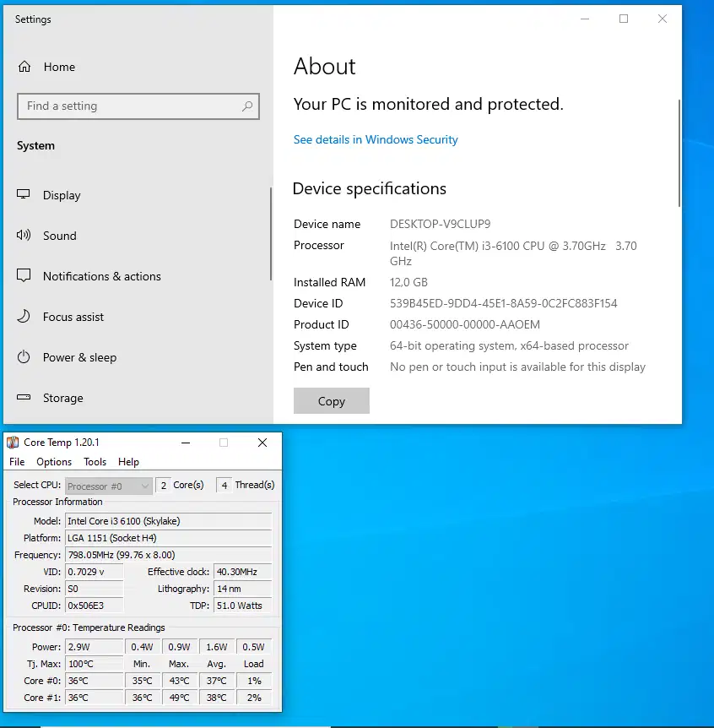Click Effective clock 40.30MHz value

click(x=242, y=572)
